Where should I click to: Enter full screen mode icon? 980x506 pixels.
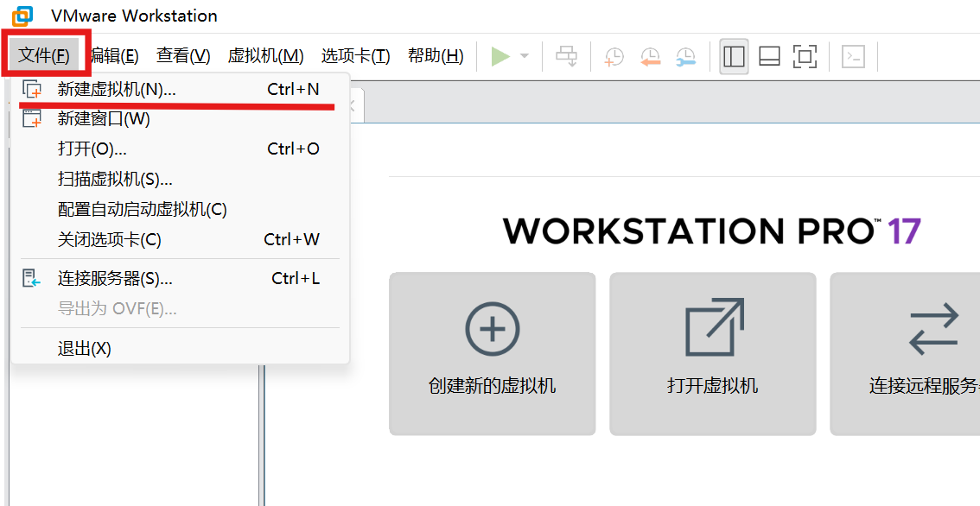pos(805,57)
